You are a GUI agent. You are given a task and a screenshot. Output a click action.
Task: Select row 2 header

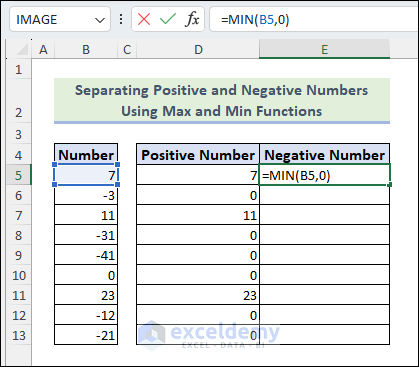click(x=18, y=101)
